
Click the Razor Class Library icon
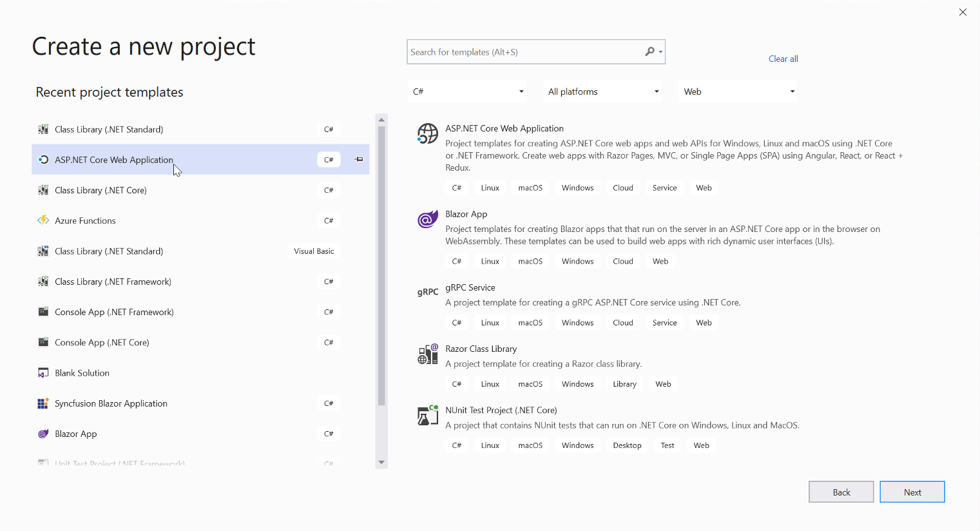coord(427,354)
